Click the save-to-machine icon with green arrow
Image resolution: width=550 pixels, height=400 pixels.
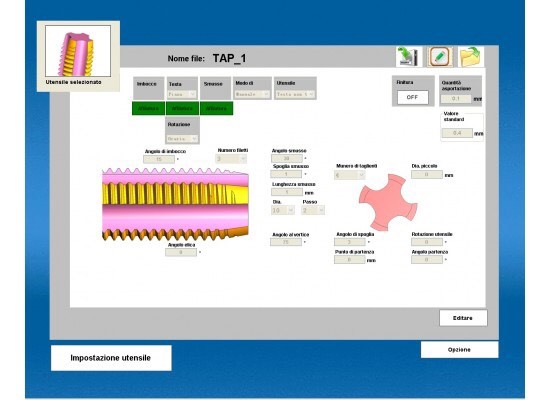(x=409, y=56)
